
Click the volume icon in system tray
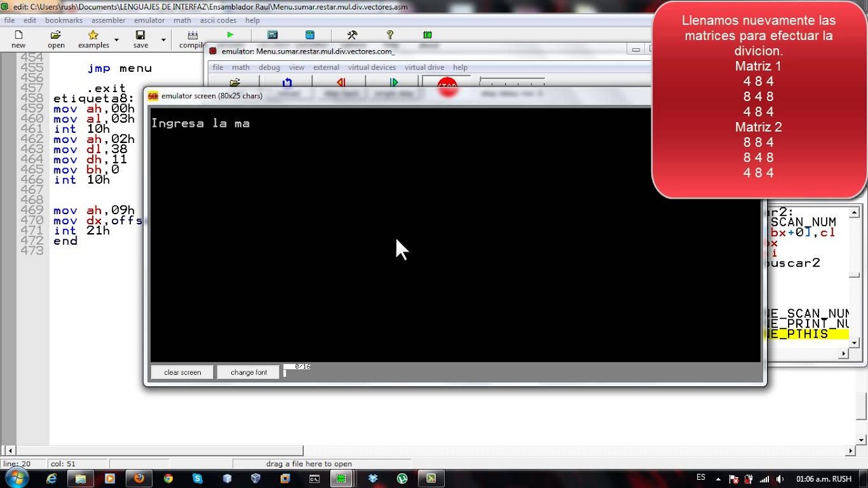click(780, 479)
